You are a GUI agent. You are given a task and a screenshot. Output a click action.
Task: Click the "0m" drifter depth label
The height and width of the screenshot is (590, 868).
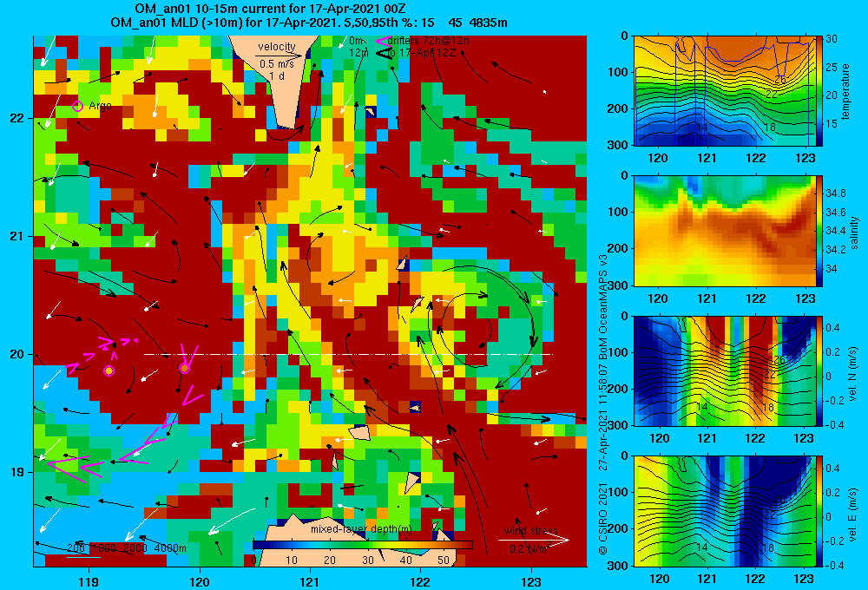point(356,41)
